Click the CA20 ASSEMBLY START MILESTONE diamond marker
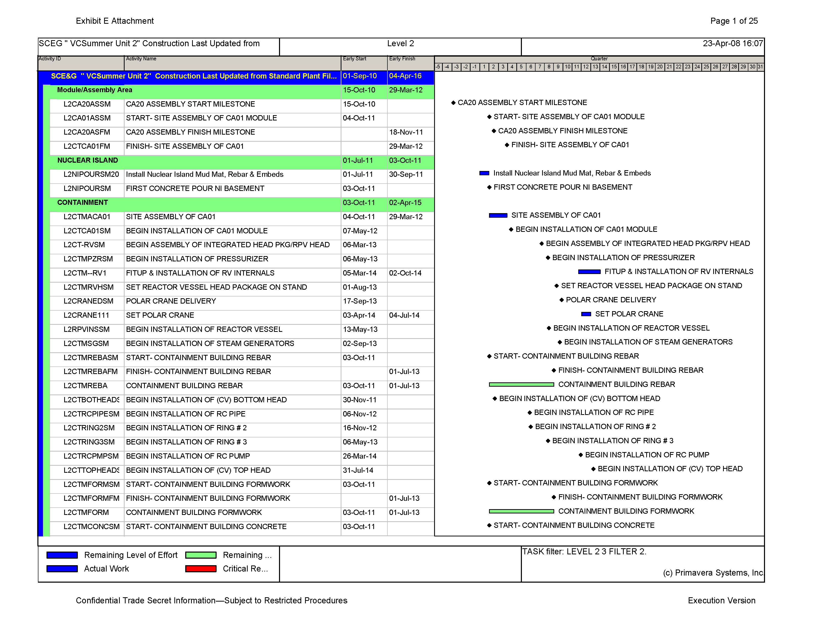This screenshot has height=644, width=834. (453, 103)
